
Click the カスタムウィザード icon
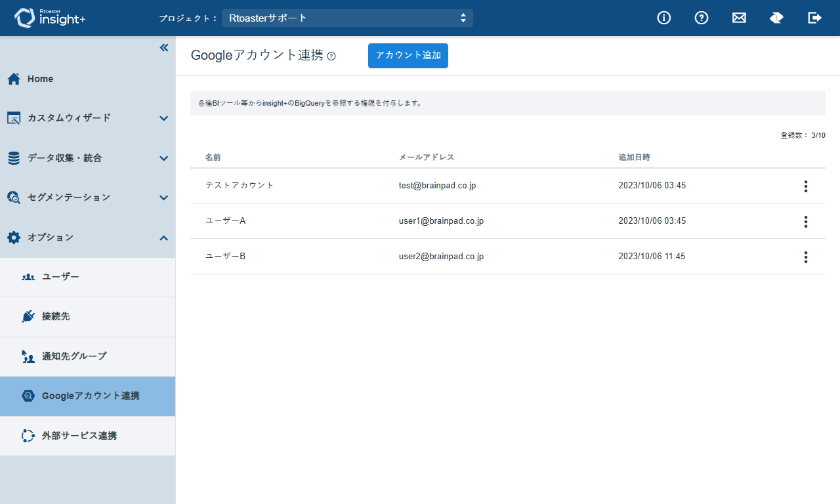coord(14,118)
